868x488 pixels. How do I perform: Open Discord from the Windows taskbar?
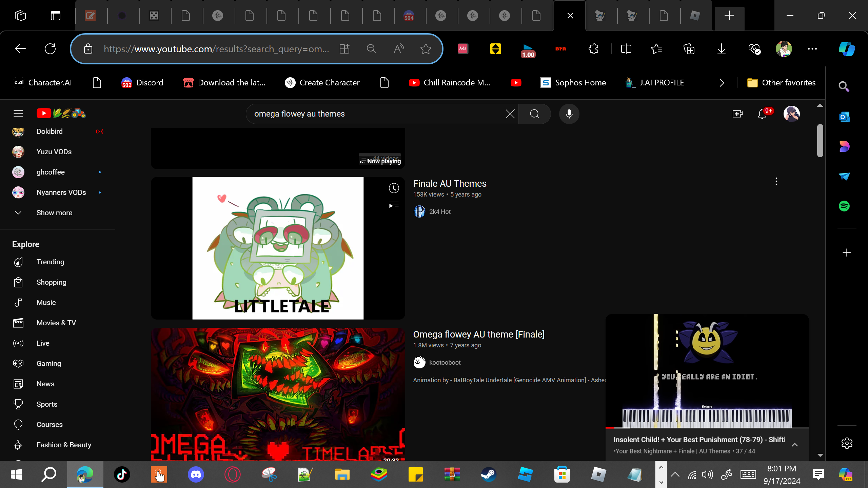[x=196, y=474]
